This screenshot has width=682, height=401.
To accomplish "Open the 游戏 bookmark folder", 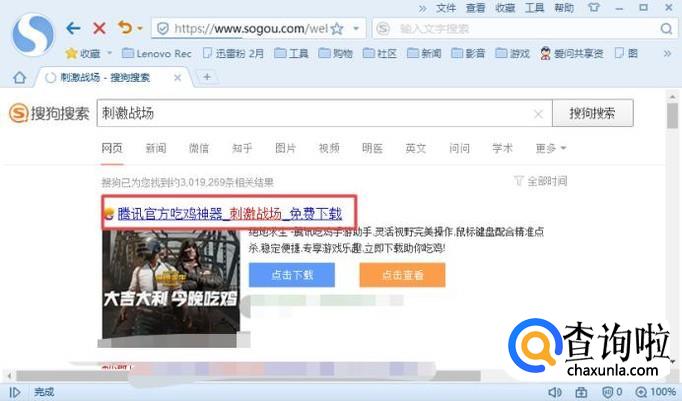I will tap(512, 53).
